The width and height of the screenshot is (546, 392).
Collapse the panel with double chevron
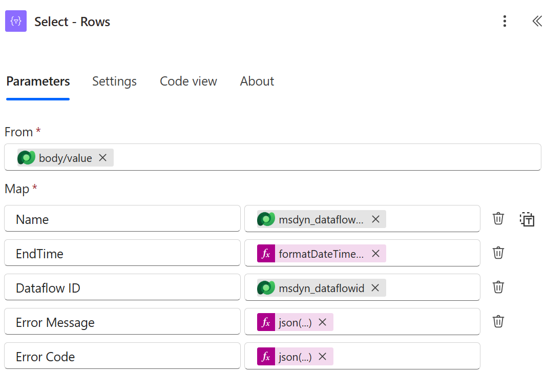click(x=537, y=21)
